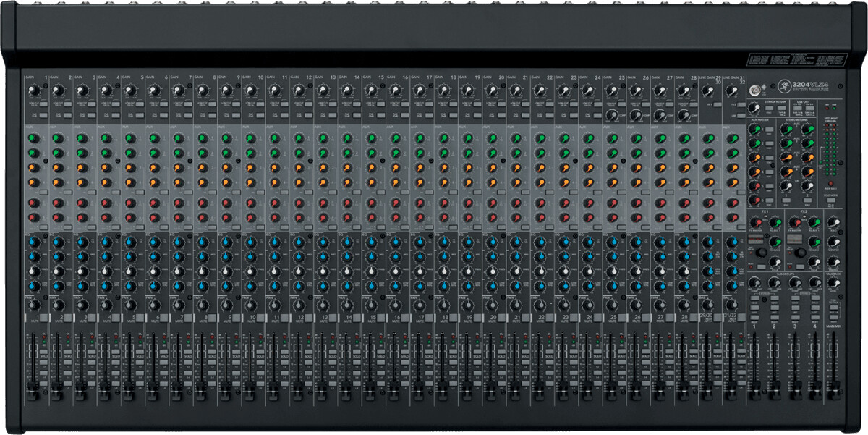
Task: Click channel 10 Pan knob
Action: click(250, 305)
